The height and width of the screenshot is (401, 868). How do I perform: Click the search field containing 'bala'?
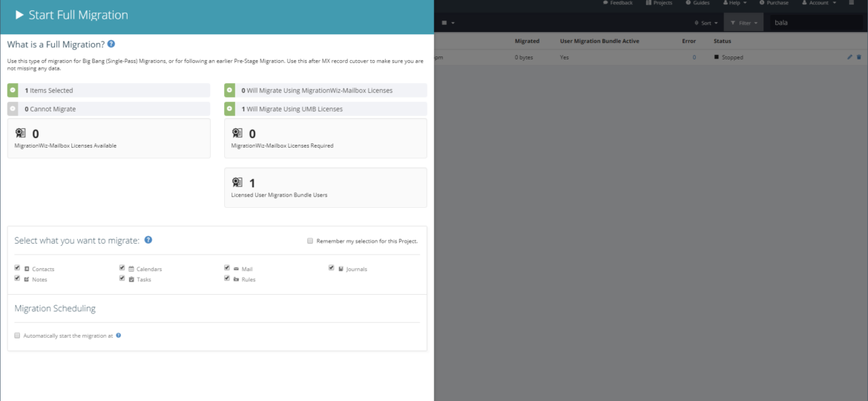(815, 23)
